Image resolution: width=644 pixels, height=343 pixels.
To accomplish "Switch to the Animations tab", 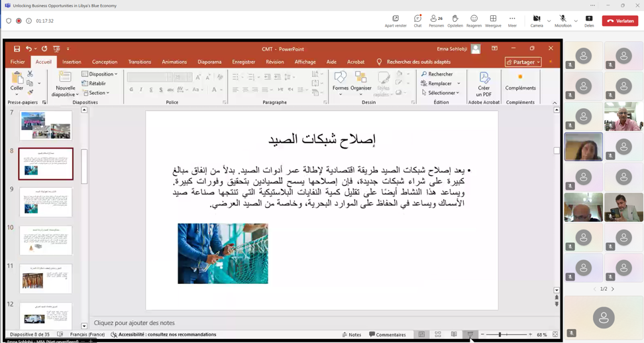I will pyautogui.click(x=174, y=62).
